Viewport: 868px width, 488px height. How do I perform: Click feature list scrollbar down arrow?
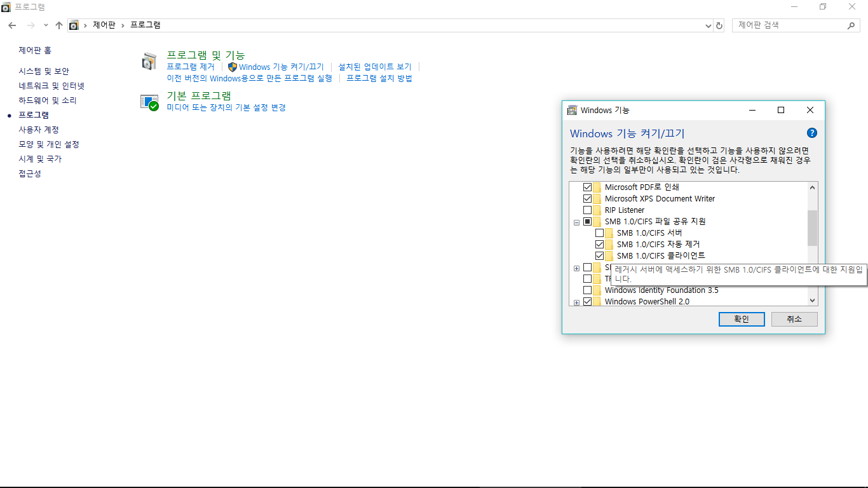[812, 301]
